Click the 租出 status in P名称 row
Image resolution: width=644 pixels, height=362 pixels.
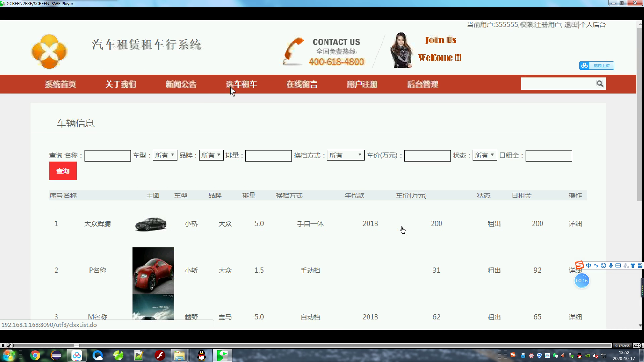pos(494,270)
